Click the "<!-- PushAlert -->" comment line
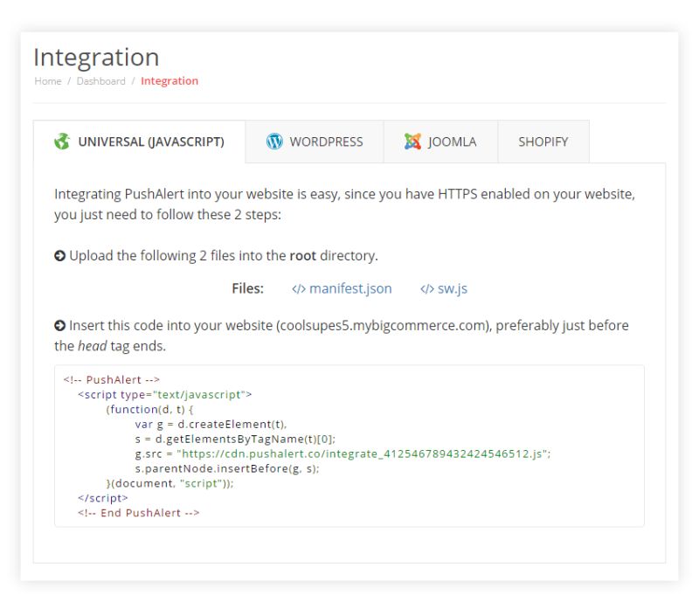Image resolution: width=699 pixels, height=616 pixels. pyautogui.click(x=112, y=380)
